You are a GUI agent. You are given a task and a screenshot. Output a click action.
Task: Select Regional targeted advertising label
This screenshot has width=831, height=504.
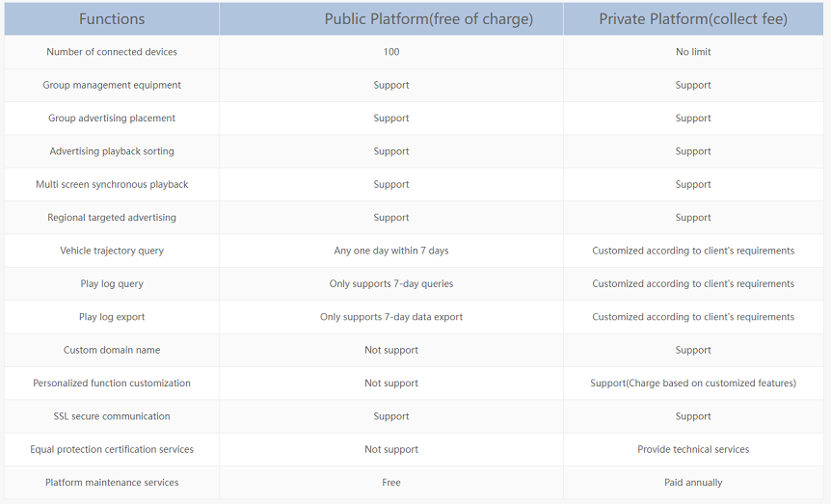click(x=112, y=218)
